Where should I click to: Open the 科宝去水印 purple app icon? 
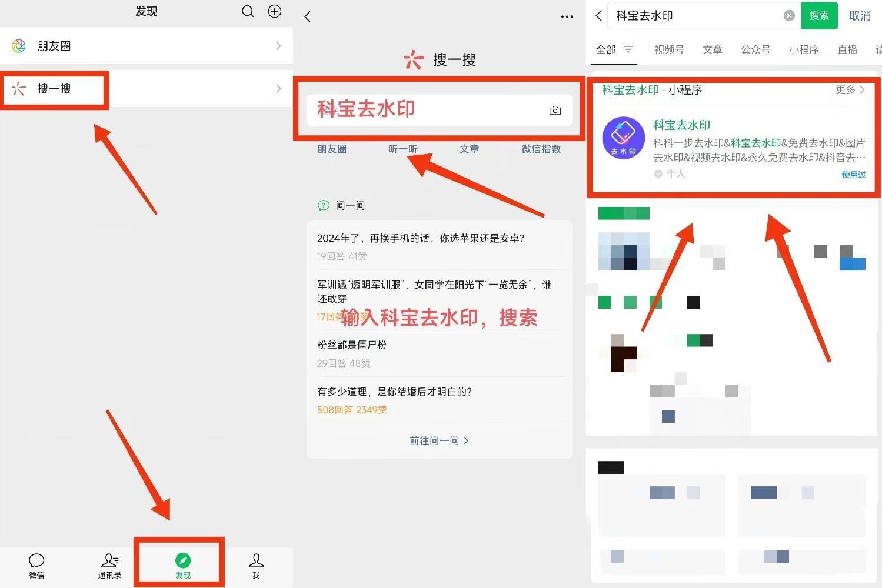pyautogui.click(x=623, y=138)
